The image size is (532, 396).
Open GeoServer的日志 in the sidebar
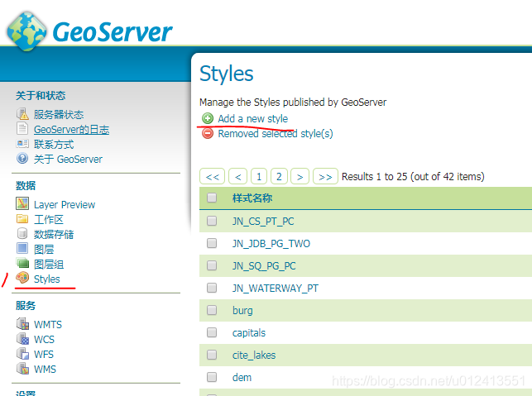pos(72,130)
